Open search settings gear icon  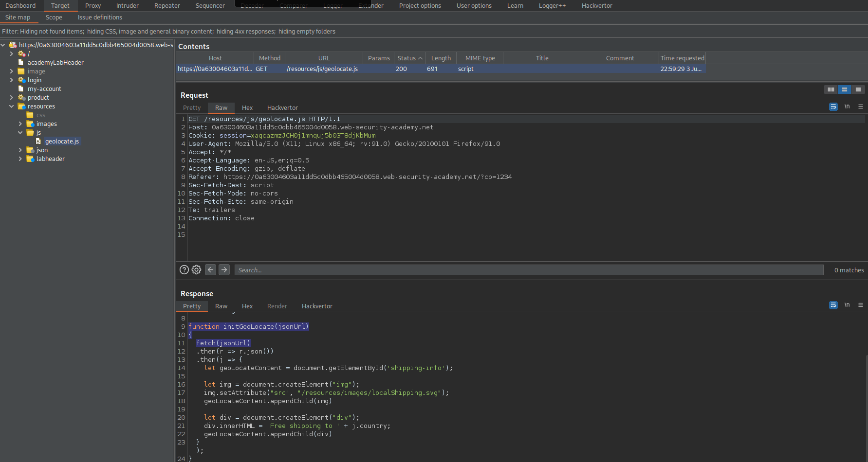(x=196, y=270)
